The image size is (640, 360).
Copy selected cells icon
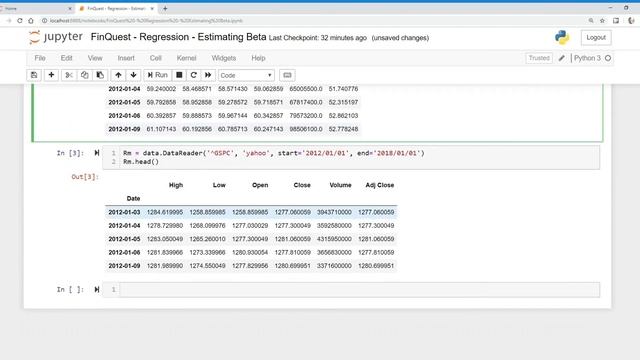84,75
